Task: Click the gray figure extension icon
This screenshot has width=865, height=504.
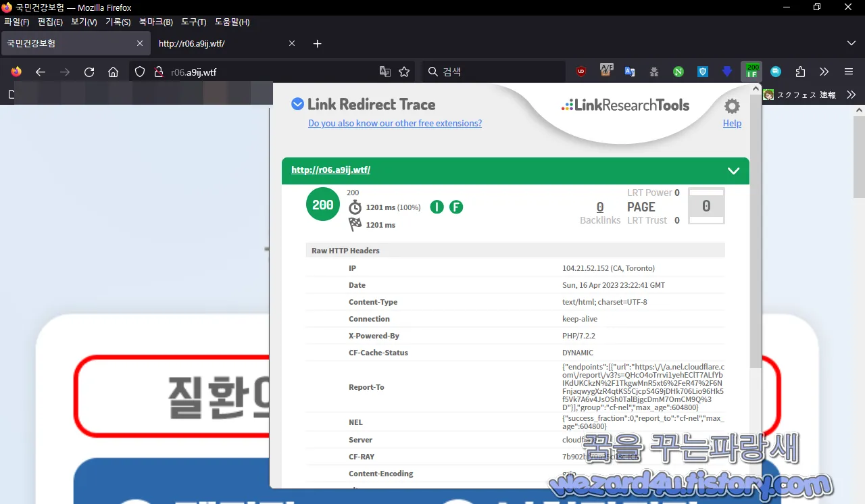Action: coord(654,72)
